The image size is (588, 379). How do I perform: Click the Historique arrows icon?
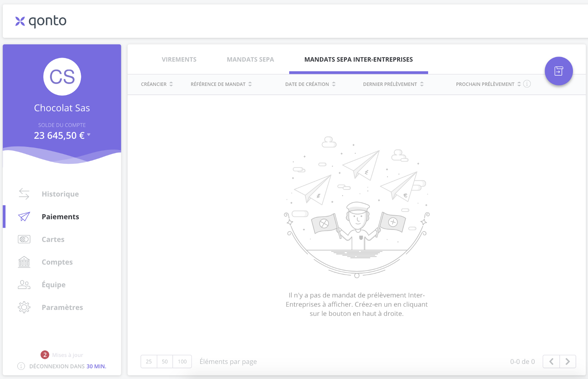(24, 194)
